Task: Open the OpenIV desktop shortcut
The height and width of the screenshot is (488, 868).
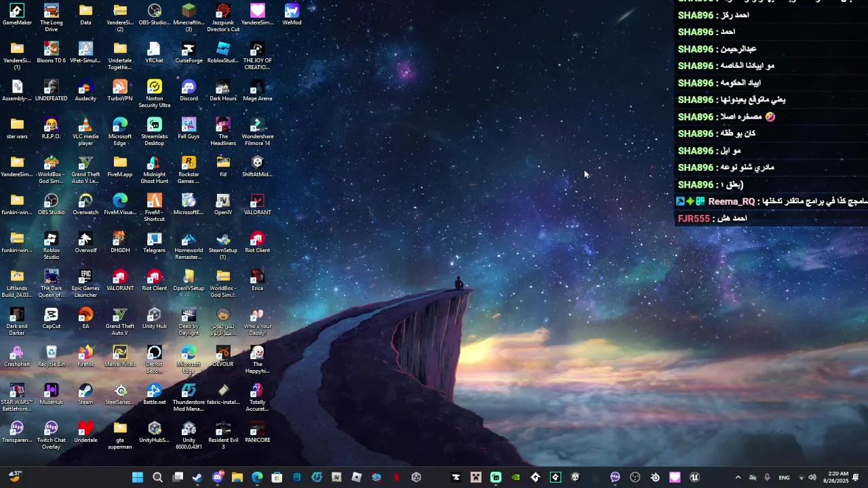Action: click(223, 204)
